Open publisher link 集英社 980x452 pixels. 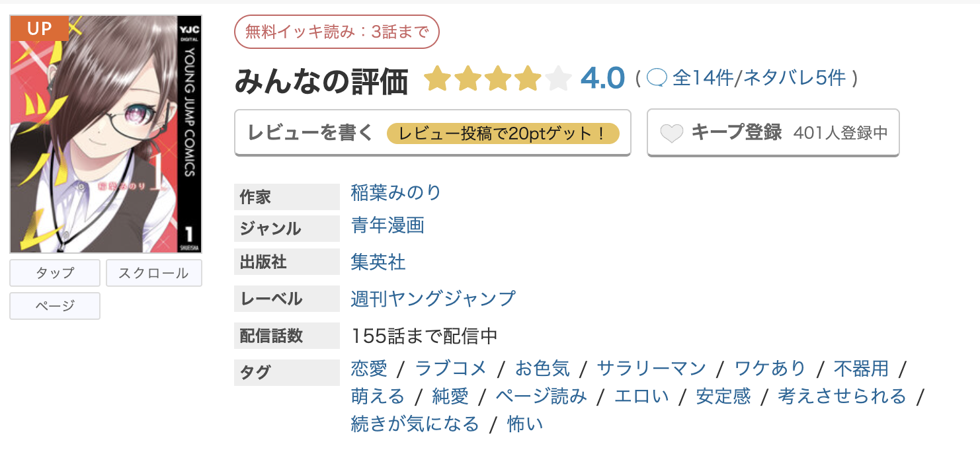[377, 260]
